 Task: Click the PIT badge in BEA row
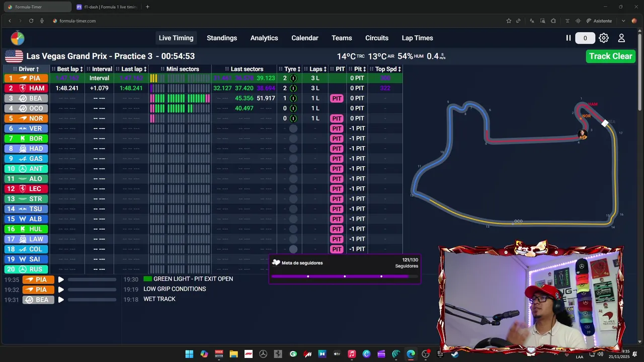tap(337, 98)
